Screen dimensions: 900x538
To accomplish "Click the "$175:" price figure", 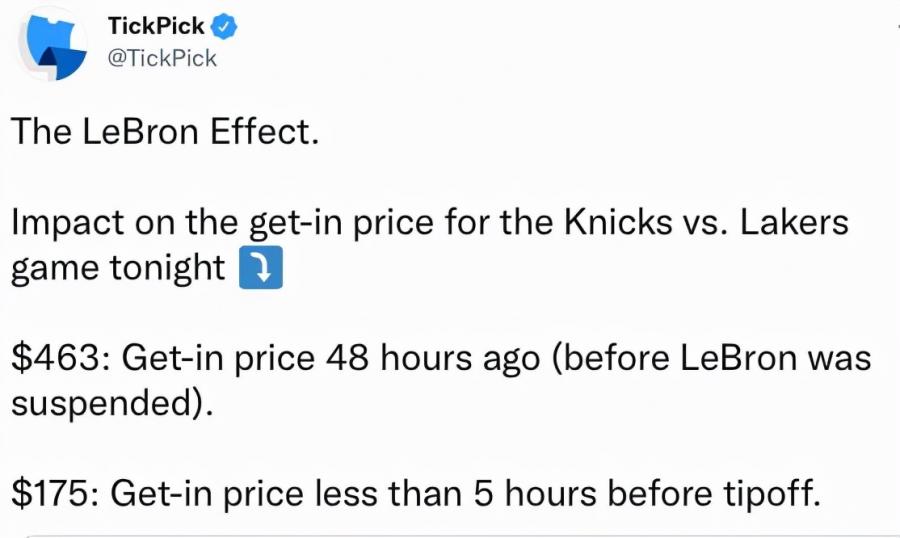I will pos(56,493).
